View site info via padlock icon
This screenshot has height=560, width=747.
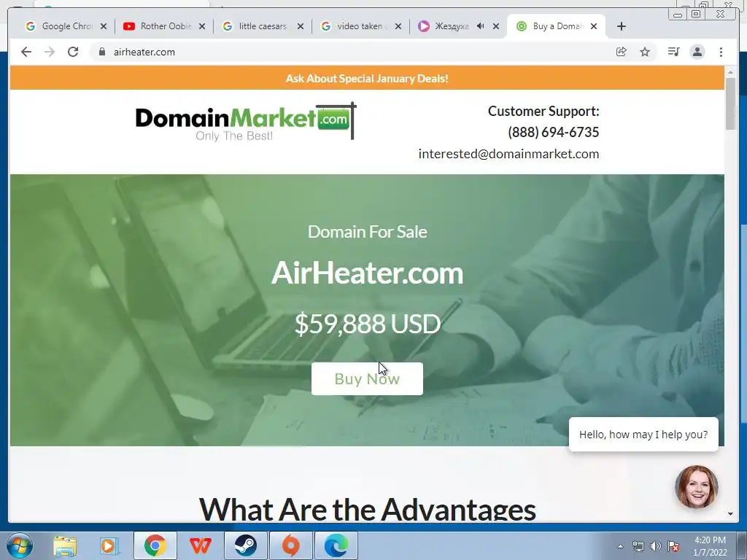(102, 52)
